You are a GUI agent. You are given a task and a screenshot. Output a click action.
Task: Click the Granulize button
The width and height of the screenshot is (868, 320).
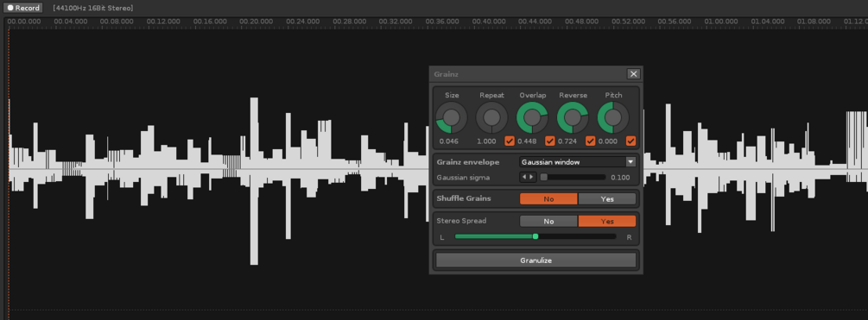click(x=535, y=260)
